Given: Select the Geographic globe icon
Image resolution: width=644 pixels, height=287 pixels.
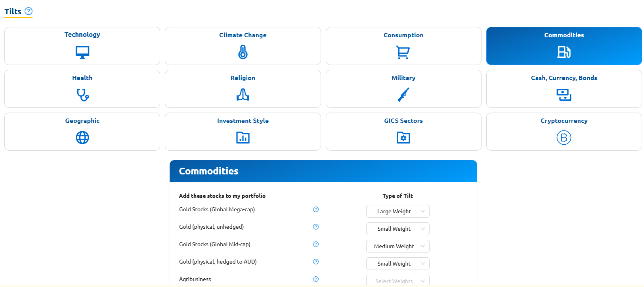Looking at the screenshot, I should tap(82, 138).
